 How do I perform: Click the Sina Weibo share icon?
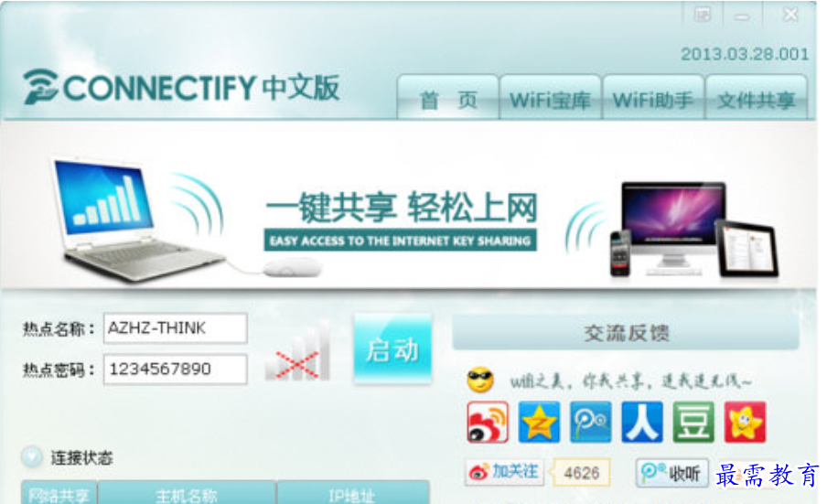click(488, 422)
